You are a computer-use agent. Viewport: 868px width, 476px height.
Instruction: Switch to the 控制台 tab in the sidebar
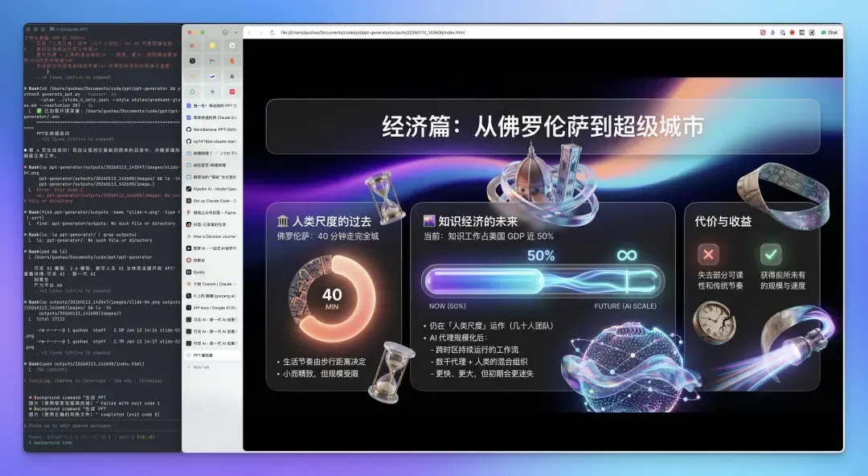pyautogui.click(x=203, y=261)
